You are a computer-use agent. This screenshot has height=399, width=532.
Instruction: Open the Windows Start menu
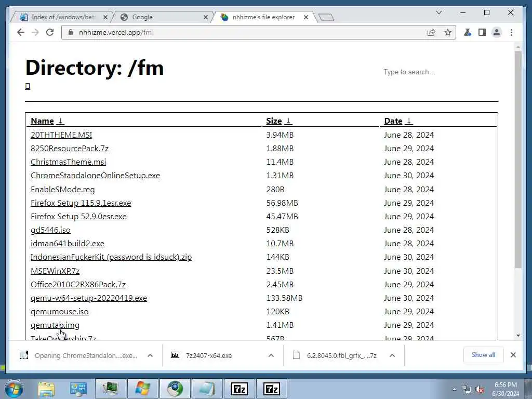14,389
